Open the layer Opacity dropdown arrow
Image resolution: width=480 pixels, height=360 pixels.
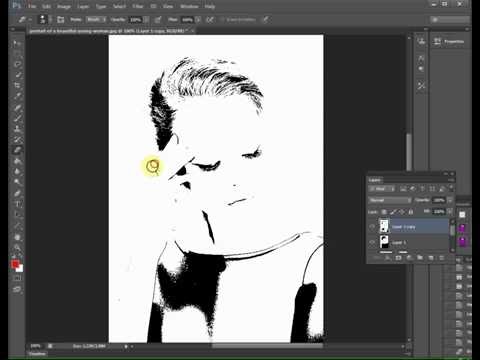click(x=450, y=200)
